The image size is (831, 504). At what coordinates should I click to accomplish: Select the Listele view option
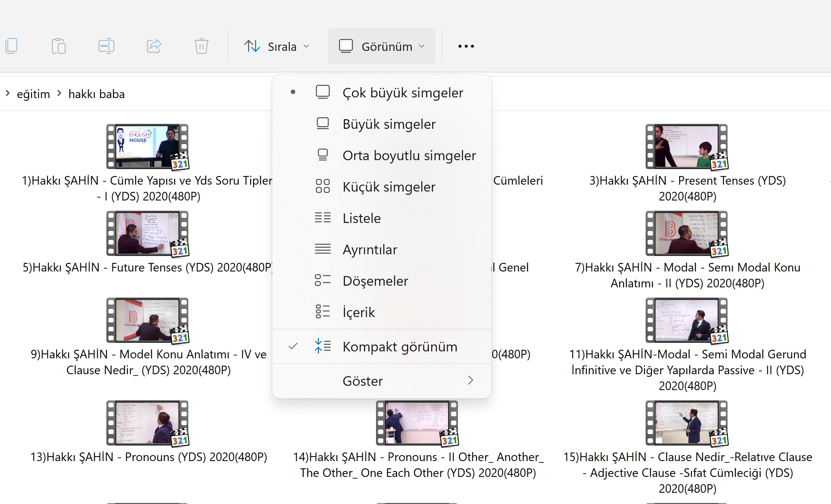pyautogui.click(x=361, y=218)
